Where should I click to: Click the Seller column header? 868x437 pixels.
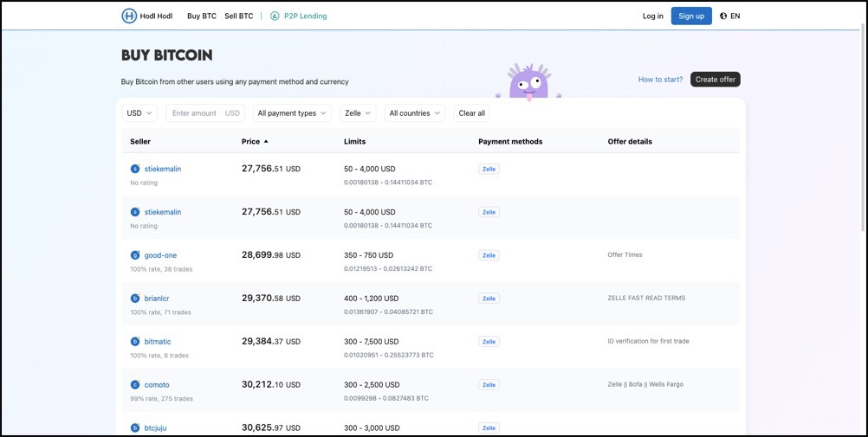point(140,142)
